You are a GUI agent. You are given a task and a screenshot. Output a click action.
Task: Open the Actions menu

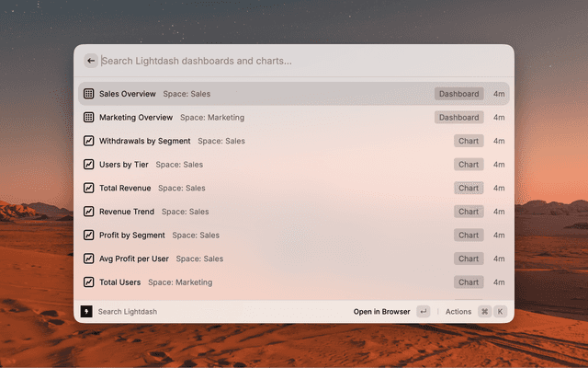(x=458, y=312)
